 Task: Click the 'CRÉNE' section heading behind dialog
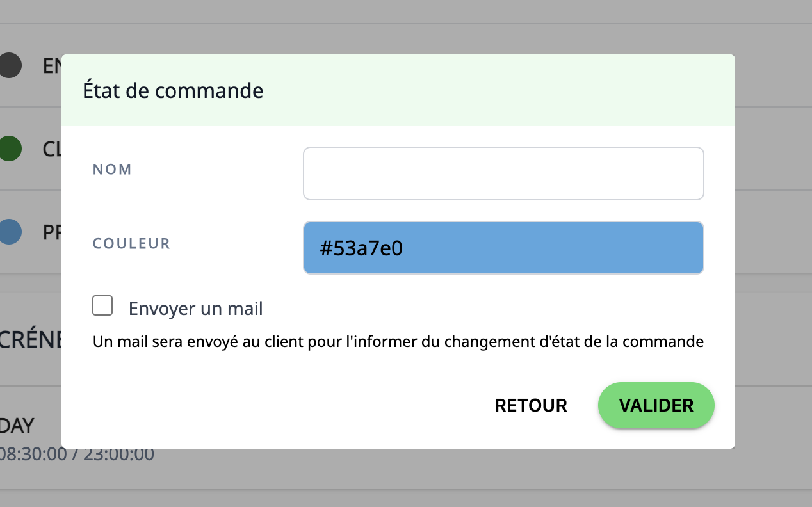click(31, 339)
